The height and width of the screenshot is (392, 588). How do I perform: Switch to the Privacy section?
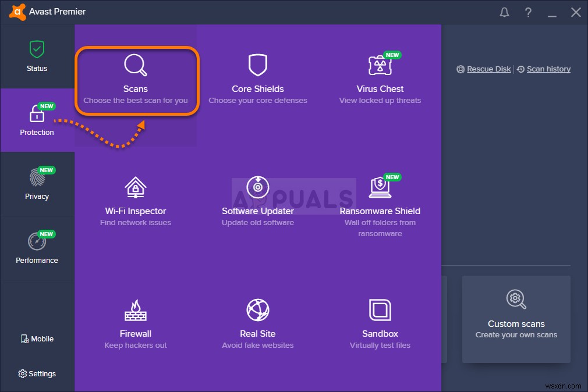pos(37,184)
